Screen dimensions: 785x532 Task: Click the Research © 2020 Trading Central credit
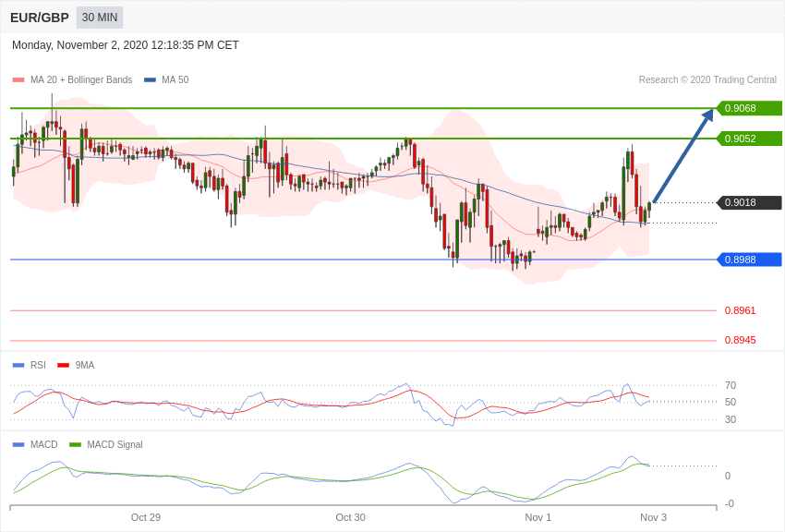(707, 79)
